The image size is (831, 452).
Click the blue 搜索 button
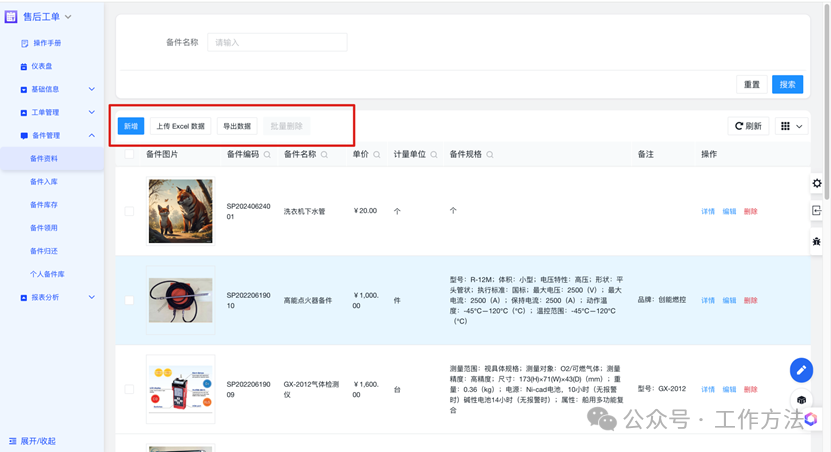pos(787,85)
